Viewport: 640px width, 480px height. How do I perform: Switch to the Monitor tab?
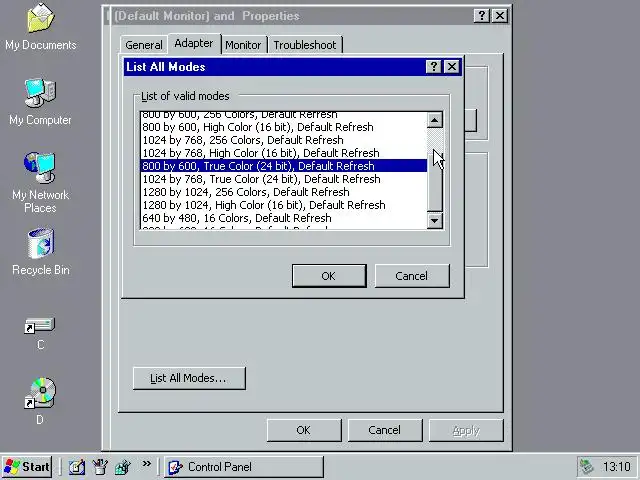pos(243,45)
